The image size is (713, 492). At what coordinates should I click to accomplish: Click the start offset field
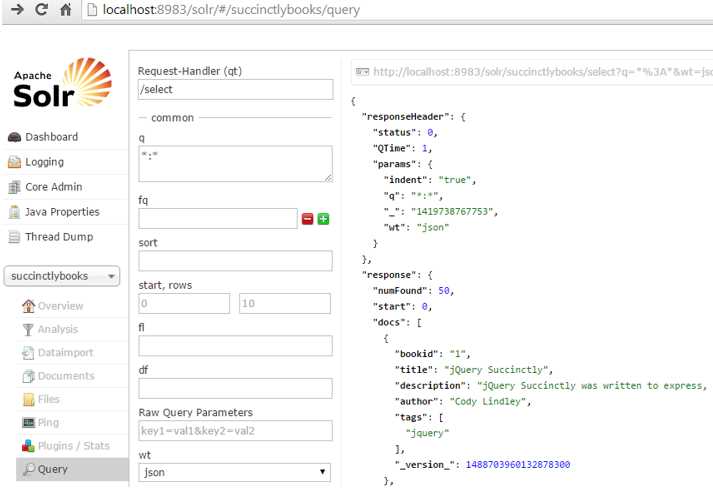184,303
